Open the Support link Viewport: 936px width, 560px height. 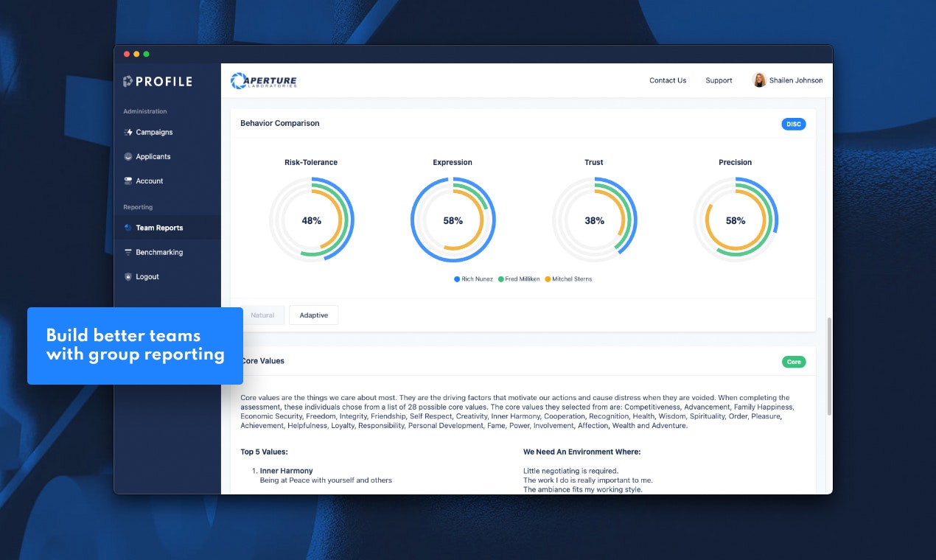coord(719,80)
